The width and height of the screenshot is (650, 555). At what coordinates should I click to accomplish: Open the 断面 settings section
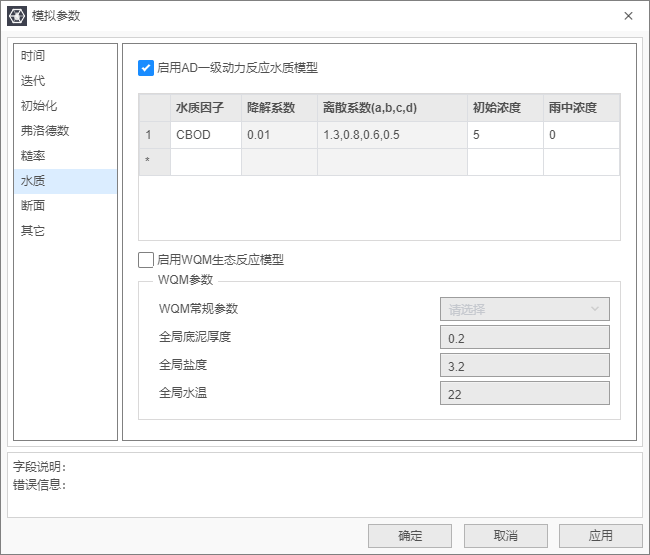point(34,206)
